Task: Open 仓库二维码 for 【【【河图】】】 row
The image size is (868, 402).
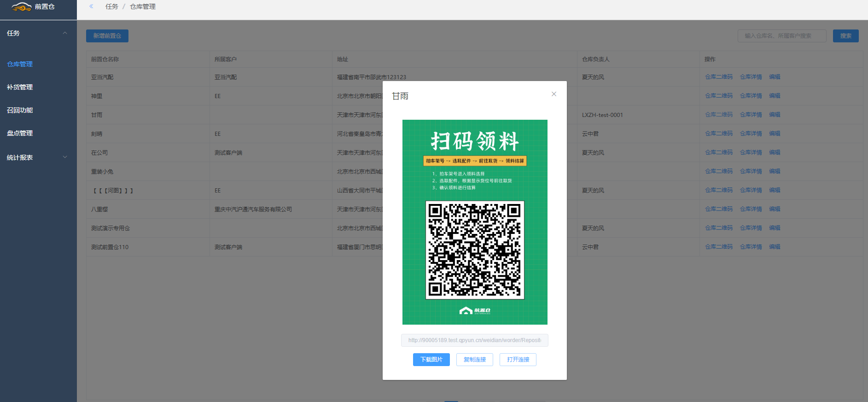Action: (719, 190)
